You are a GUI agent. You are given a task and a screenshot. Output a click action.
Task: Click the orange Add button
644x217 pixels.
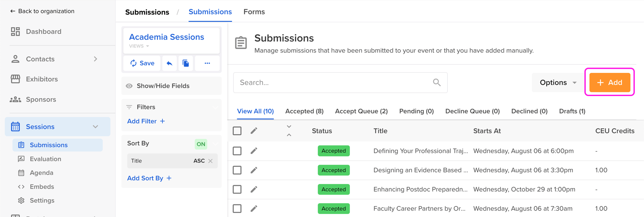click(x=610, y=82)
